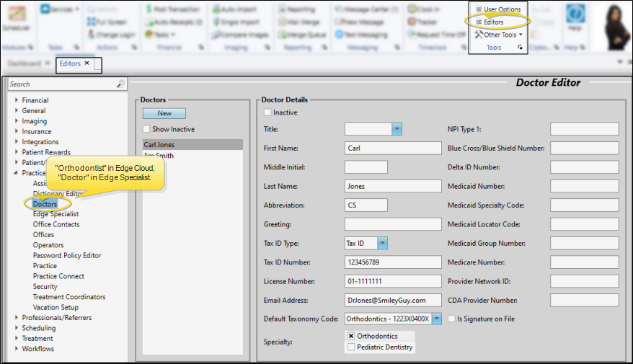Viewport: 633px width, 364px height.
Task: Open the Editors tool in ribbon
Action: tap(493, 22)
